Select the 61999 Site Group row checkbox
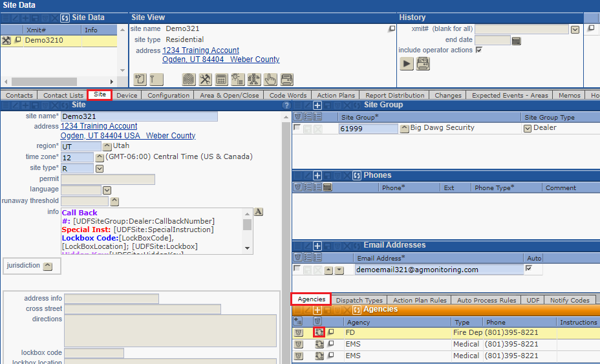The height and width of the screenshot is (364, 600). point(297,128)
